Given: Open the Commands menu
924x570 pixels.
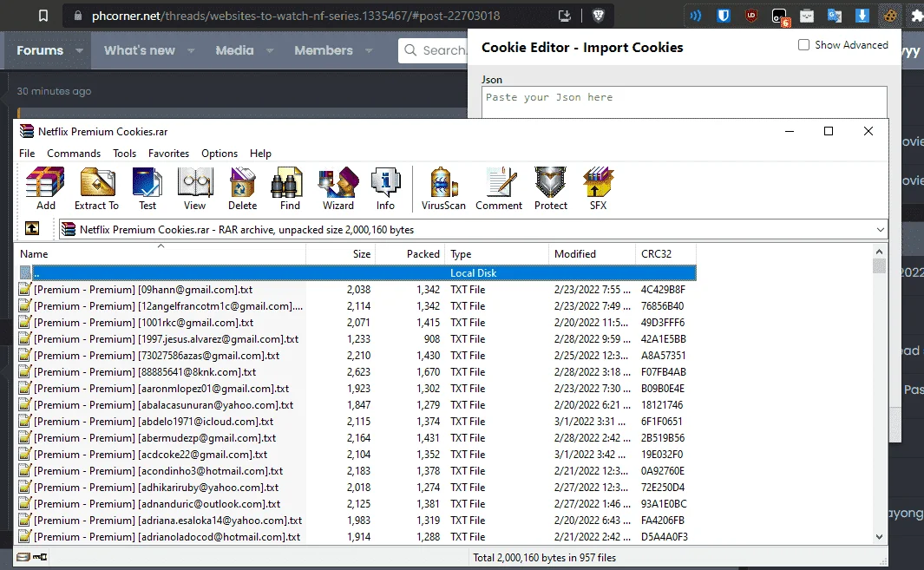Looking at the screenshot, I should tap(74, 154).
